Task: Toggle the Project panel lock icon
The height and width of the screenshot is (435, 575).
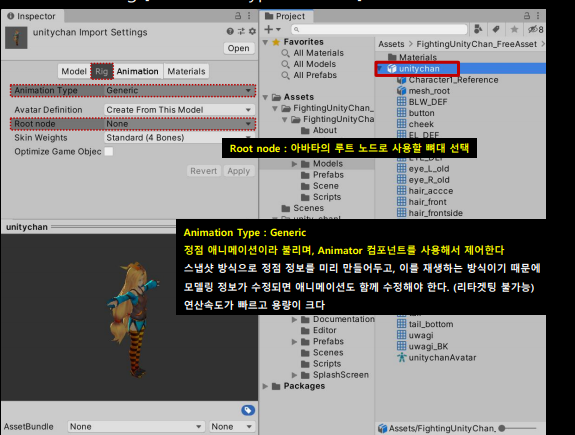Action: click(x=527, y=15)
